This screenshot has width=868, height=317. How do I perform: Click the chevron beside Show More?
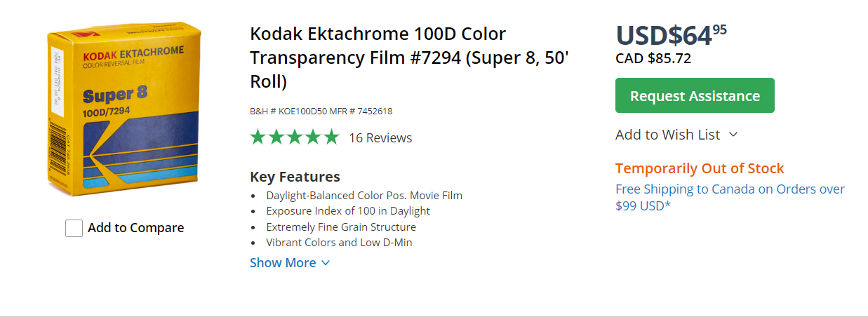coord(325,263)
